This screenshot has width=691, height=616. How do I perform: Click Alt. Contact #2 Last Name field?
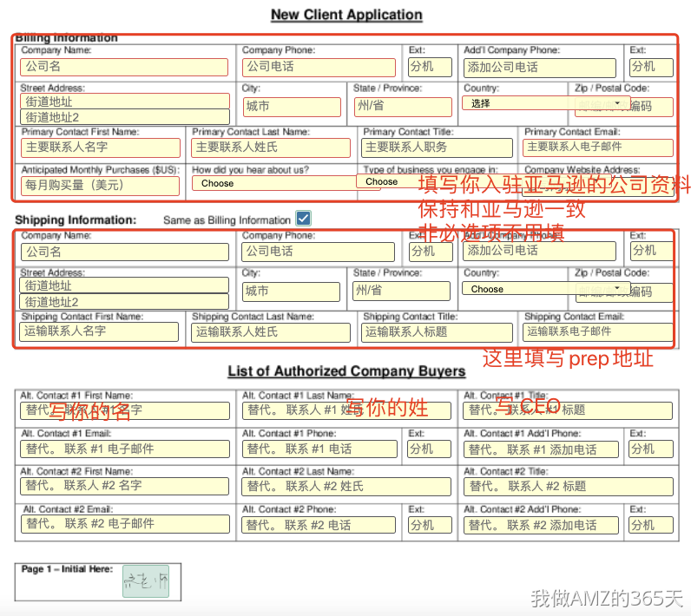click(x=347, y=487)
